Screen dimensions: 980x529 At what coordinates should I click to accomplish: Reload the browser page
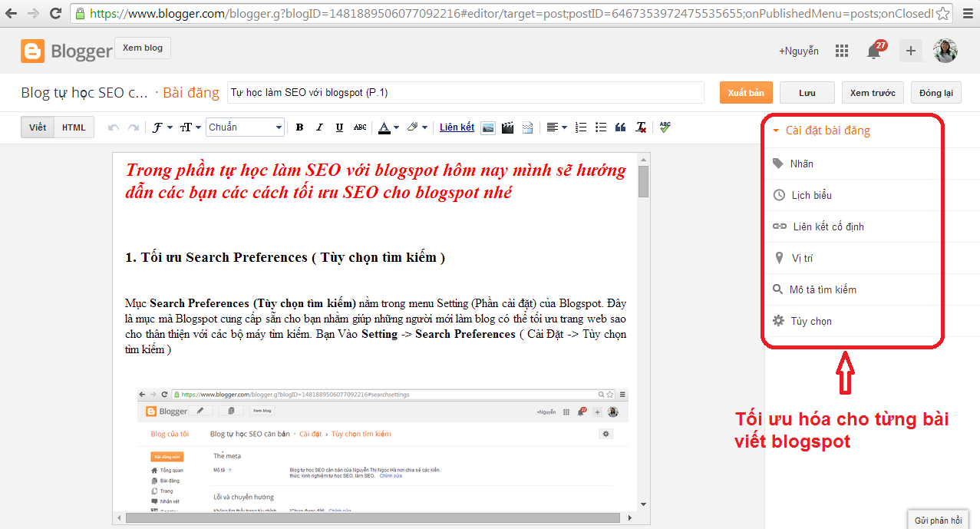(x=55, y=13)
